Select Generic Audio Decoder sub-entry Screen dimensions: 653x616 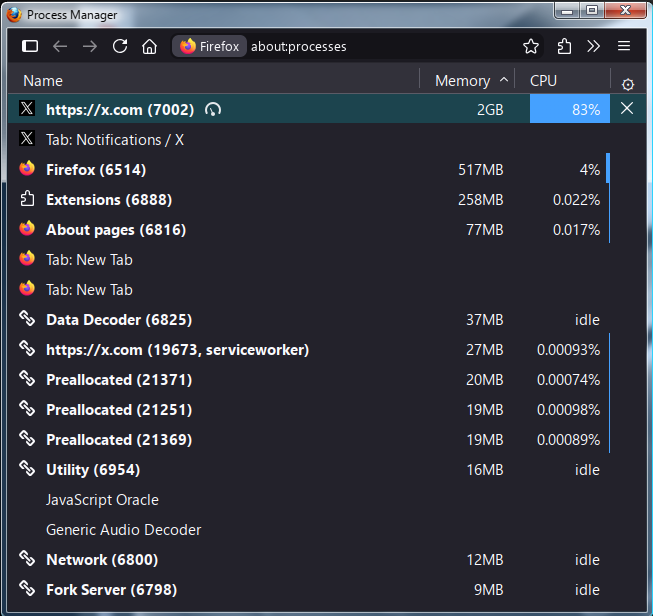(x=327, y=529)
